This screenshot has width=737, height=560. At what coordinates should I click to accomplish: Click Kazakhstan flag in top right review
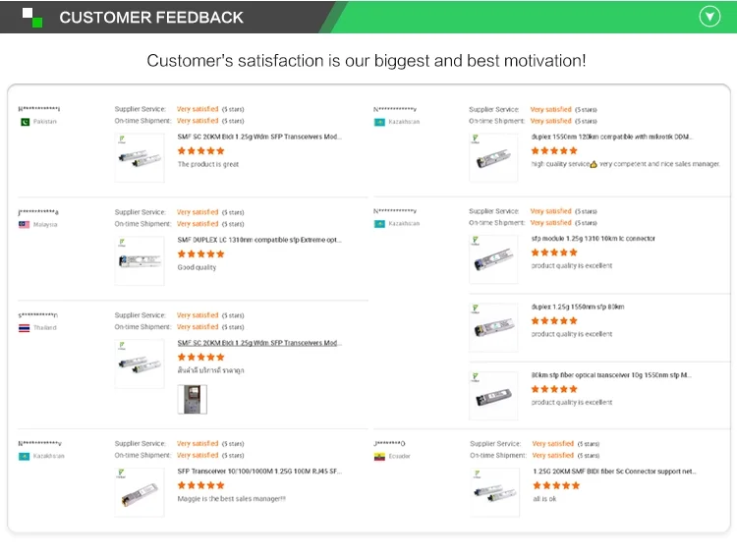tap(379, 122)
